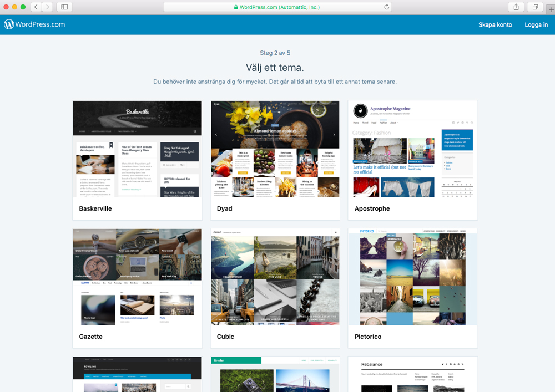Image resolution: width=555 pixels, height=392 pixels.
Task: Click the Safari forward arrow button
Action: (48, 7)
